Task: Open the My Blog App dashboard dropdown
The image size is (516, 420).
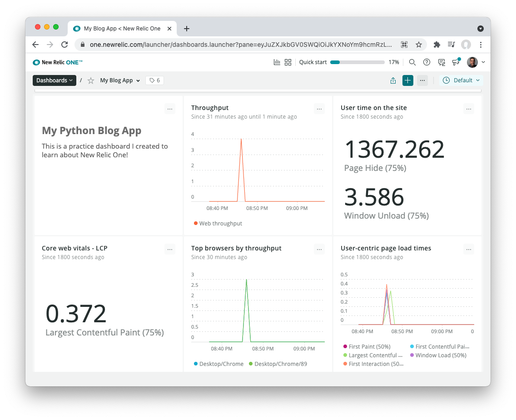Action: [120, 80]
